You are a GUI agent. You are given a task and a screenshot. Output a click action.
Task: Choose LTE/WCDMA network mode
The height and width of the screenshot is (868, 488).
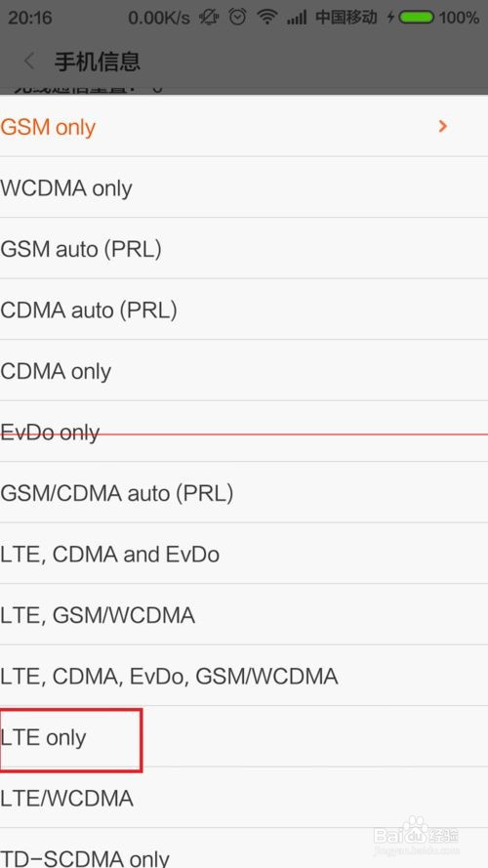click(x=244, y=798)
